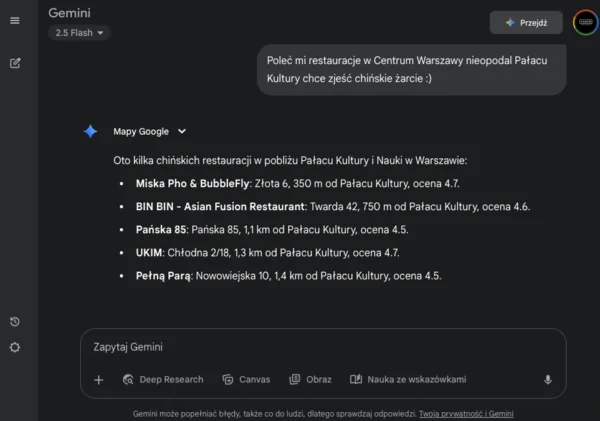Select Nauka ze wskazówkami option
Image resolution: width=600 pixels, height=421 pixels.
pyautogui.click(x=408, y=379)
